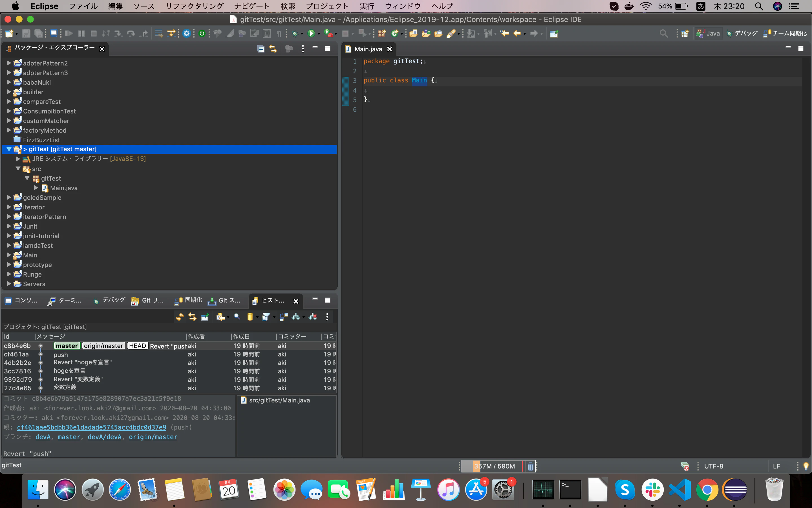Click garbage collector trash icon in status bar
The image size is (812, 508).
pos(530,466)
